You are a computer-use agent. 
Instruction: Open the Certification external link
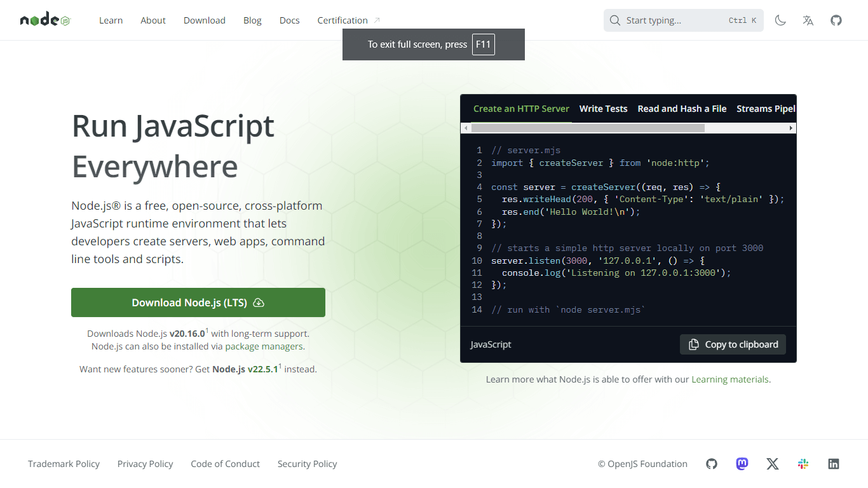[349, 20]
